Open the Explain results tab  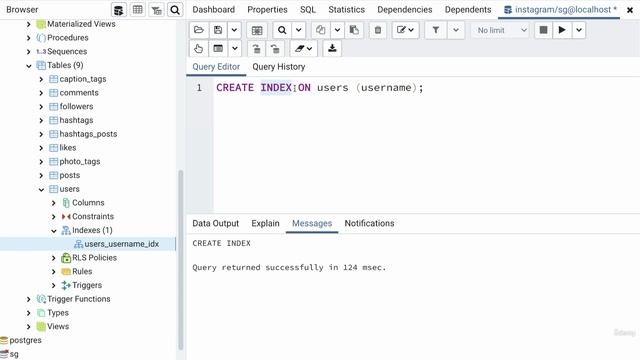coord(265,223)
